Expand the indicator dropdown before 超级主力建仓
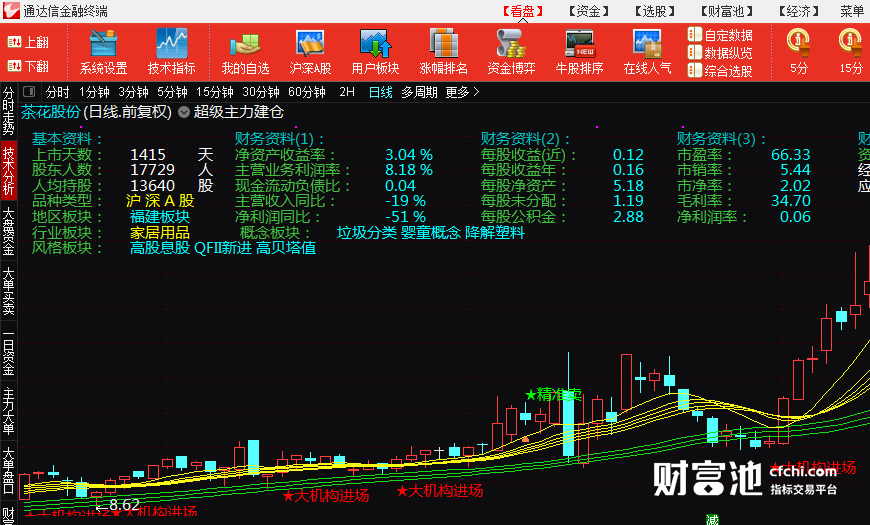 184,113
